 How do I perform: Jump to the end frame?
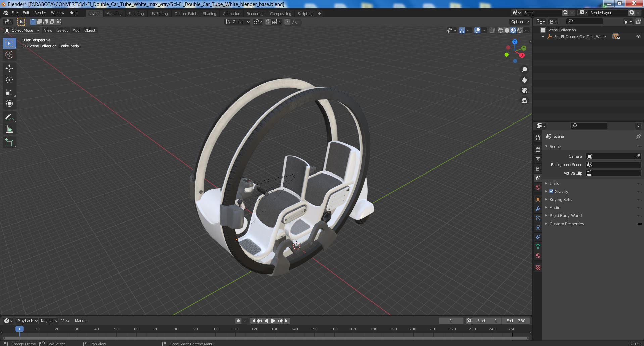click(x=287, y=321)
